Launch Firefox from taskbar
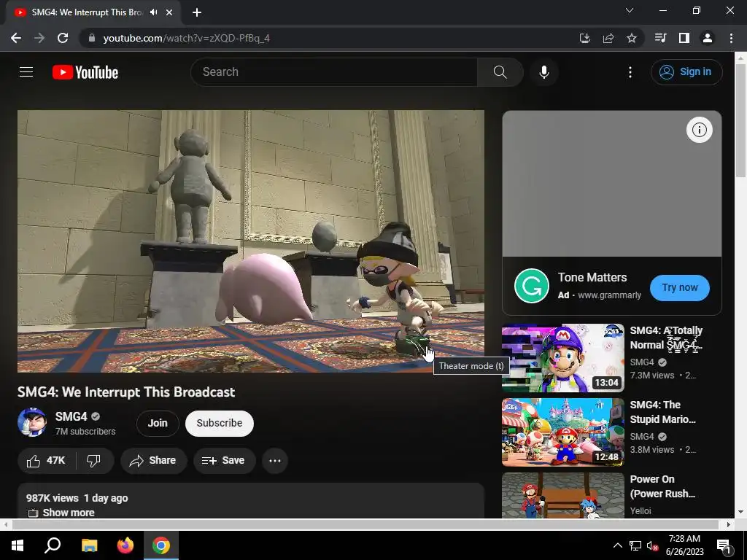 (x=125, y=545)
